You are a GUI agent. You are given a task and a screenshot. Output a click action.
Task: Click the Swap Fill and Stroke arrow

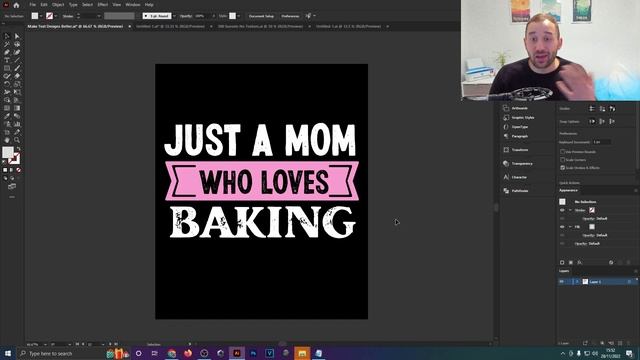[18, 149]
